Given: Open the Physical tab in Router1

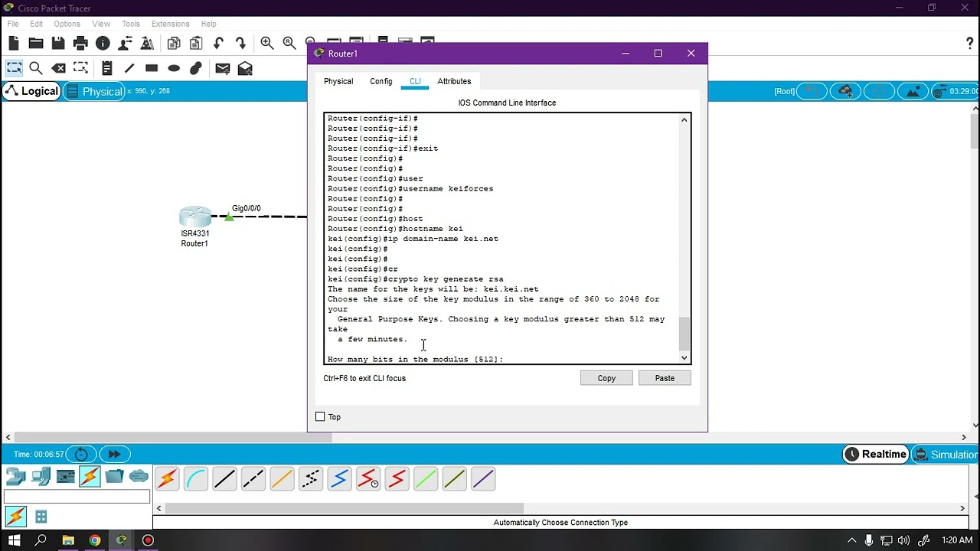Looking at the screenshot, I should click(x=338, y=81).
